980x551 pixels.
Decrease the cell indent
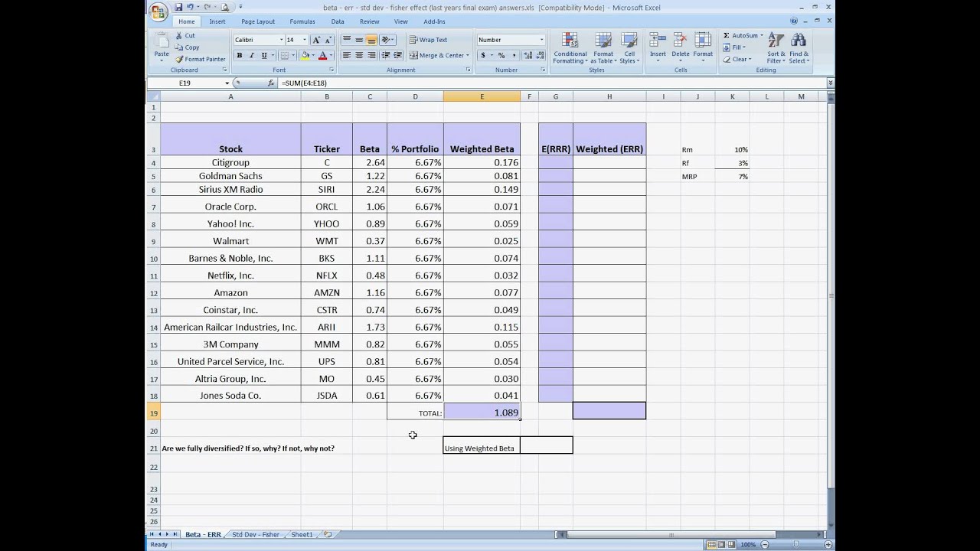(385, 55)
